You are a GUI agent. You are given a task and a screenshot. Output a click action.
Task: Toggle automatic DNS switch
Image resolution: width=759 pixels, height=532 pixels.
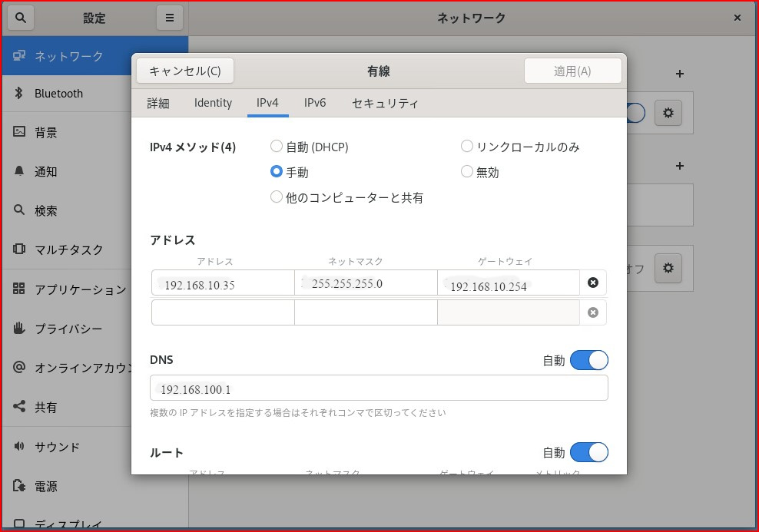click(588, 360)
